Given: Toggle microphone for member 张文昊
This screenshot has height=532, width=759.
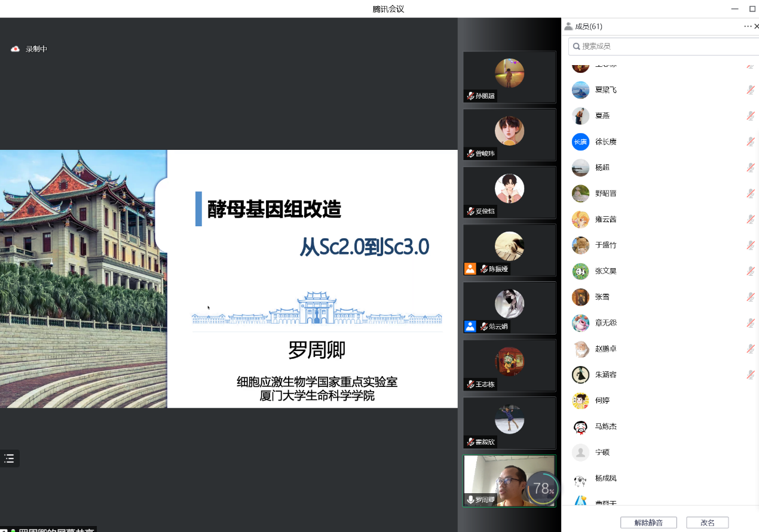Looking at the screenshot, I should point(750,271).
